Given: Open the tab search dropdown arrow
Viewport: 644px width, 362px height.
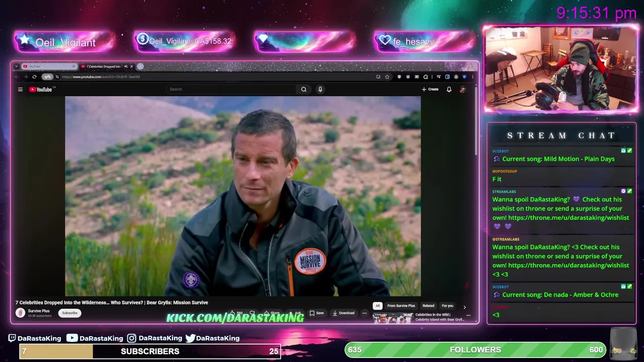Looking at the screenshot, I should (17, 66).
